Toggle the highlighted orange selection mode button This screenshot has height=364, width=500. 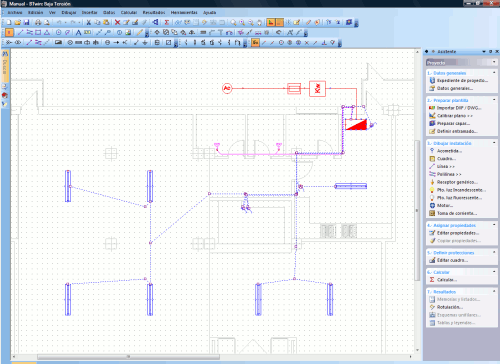9,33
